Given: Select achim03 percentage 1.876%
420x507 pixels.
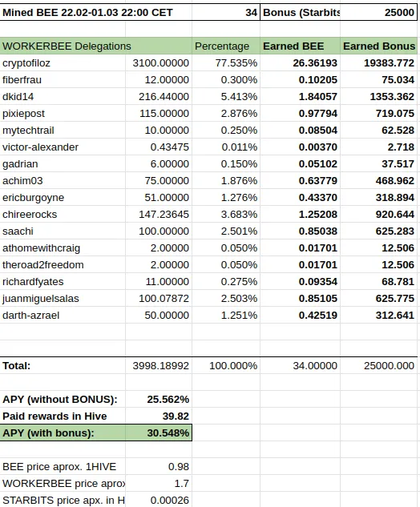Looking at the screenshot, I should coord(226,180).
